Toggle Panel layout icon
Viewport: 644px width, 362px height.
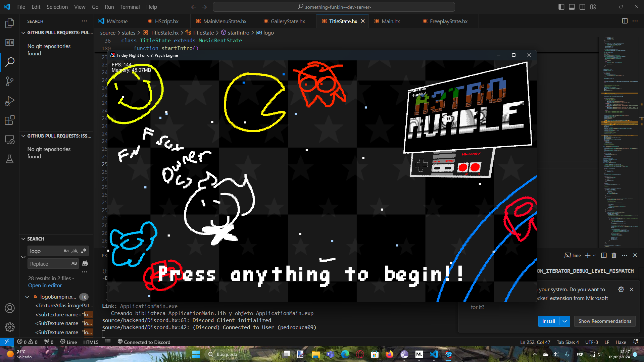tap(572, 7)
